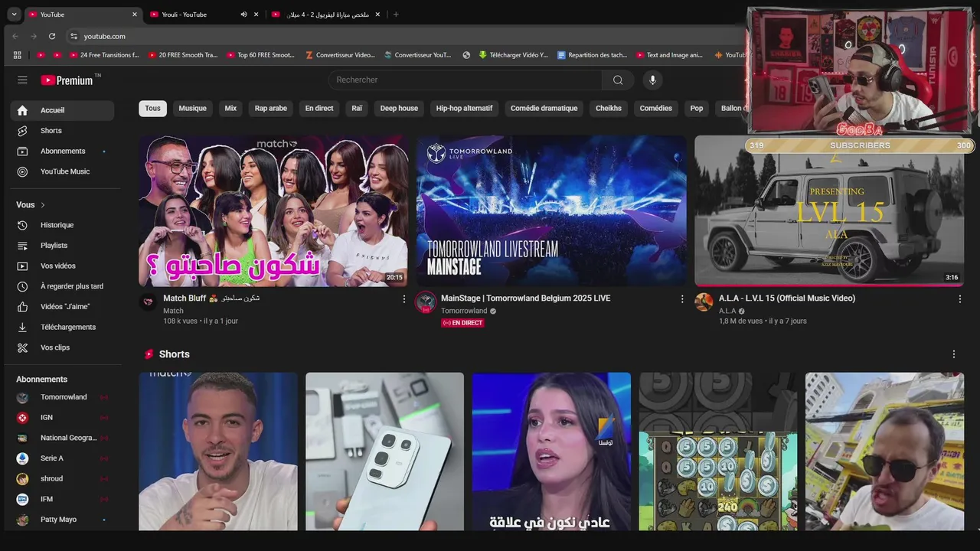Open Vos vidéos in sidebar
The height and width of the screenshot is (551, 980).
62,266
